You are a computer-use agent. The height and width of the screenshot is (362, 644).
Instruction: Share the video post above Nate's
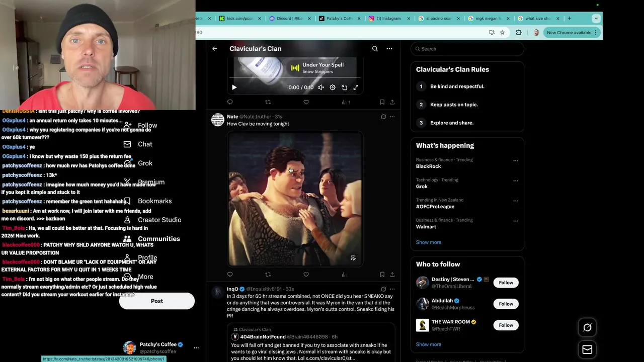click(392, 102)
